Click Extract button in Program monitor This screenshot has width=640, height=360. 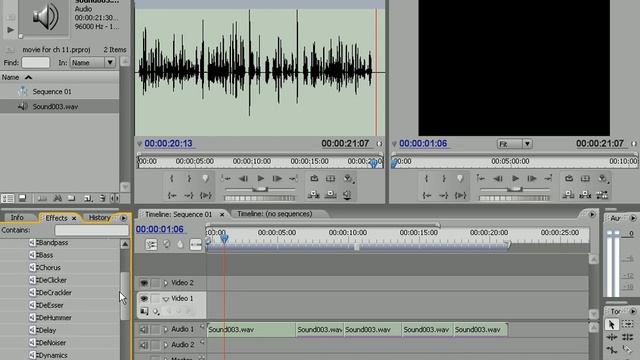point(585,195)
